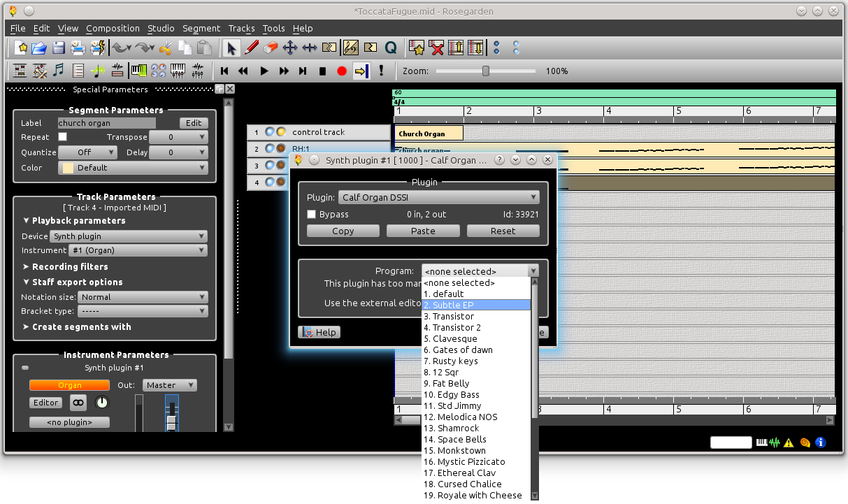Screen dimensions: 848x504
Task: Click the Reset button in plugin dialog
Action: click(503, 231)
